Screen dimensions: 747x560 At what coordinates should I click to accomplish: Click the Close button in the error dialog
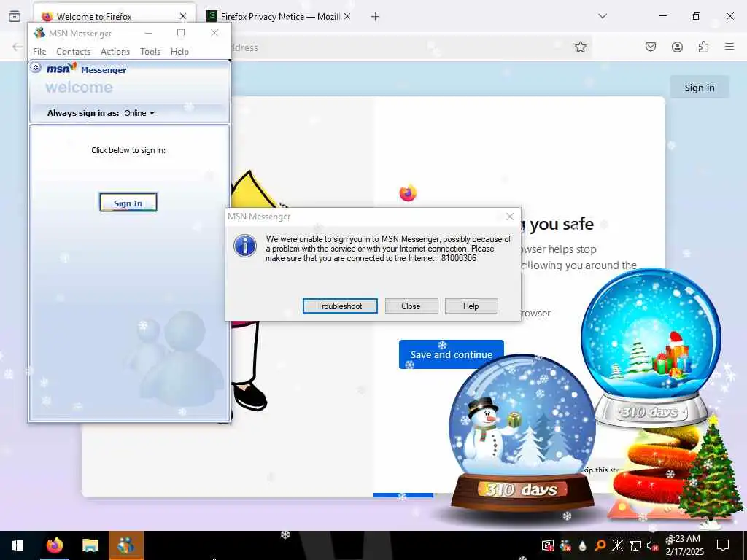411,306
